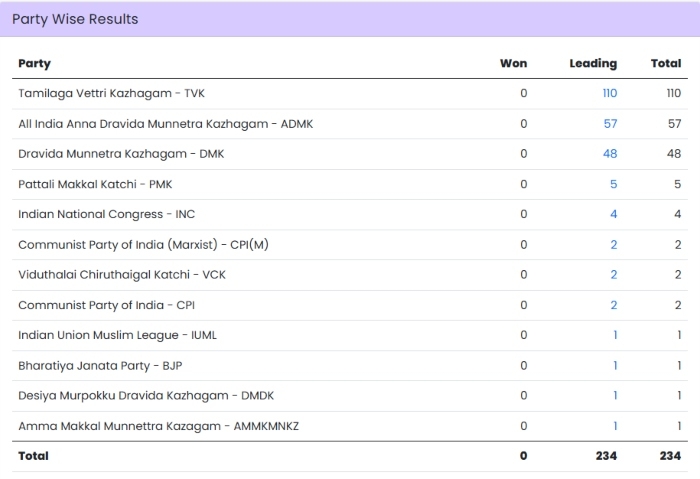Select Indian National Congress - INC party name
The height and width of the screenshot is (479, 700).
point(107,214)
